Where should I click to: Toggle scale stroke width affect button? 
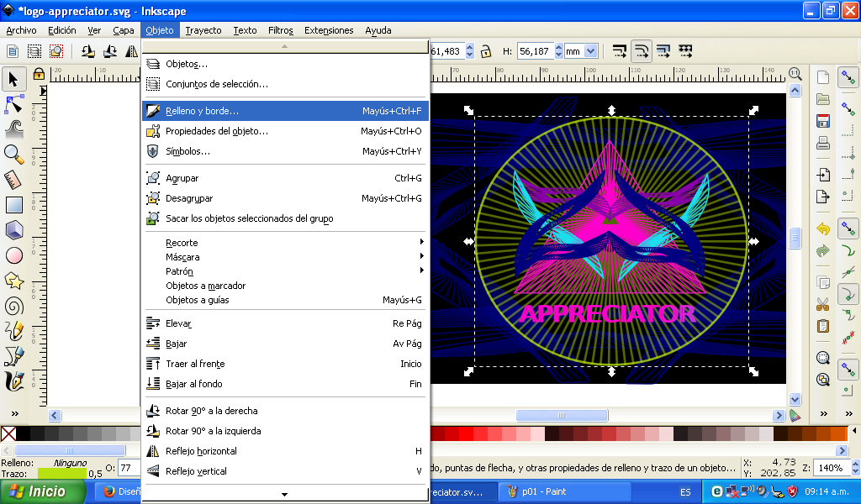click(x=620, y=51)
